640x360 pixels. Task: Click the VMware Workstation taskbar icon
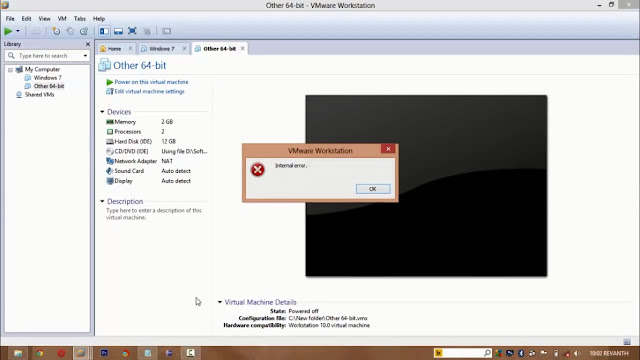(81, 353)
